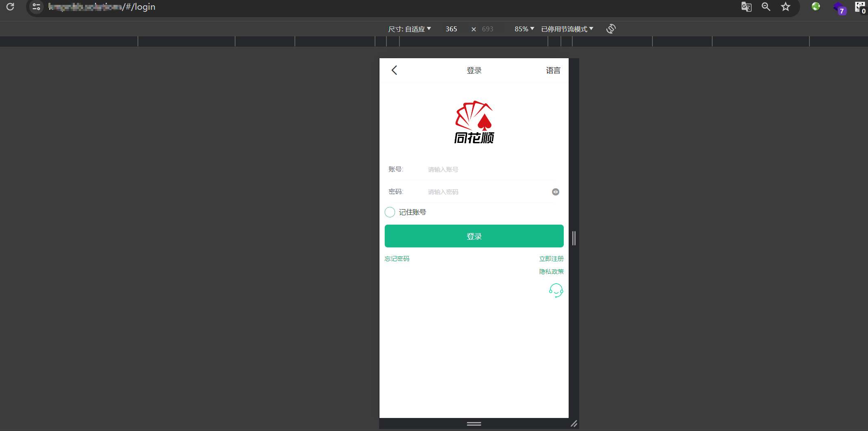Open site information icon in address bar
The image size is (868, 431).
[36, 7]
